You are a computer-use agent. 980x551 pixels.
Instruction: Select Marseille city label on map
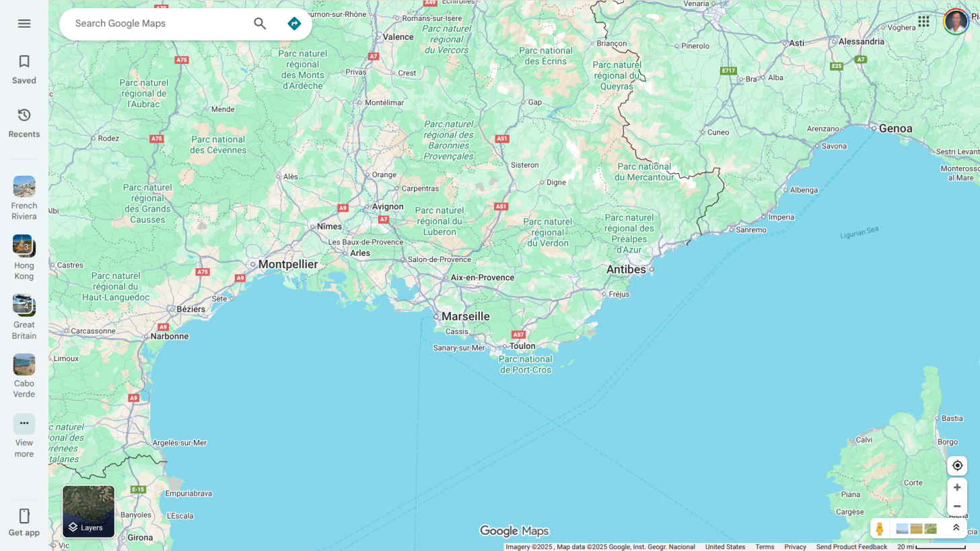(x=465, y=317)
